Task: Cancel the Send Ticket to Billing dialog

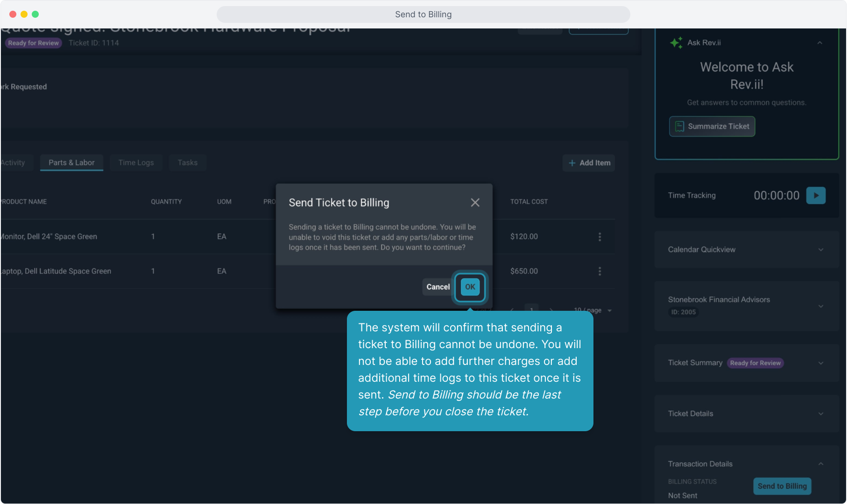Action: [x=438, y=287]
